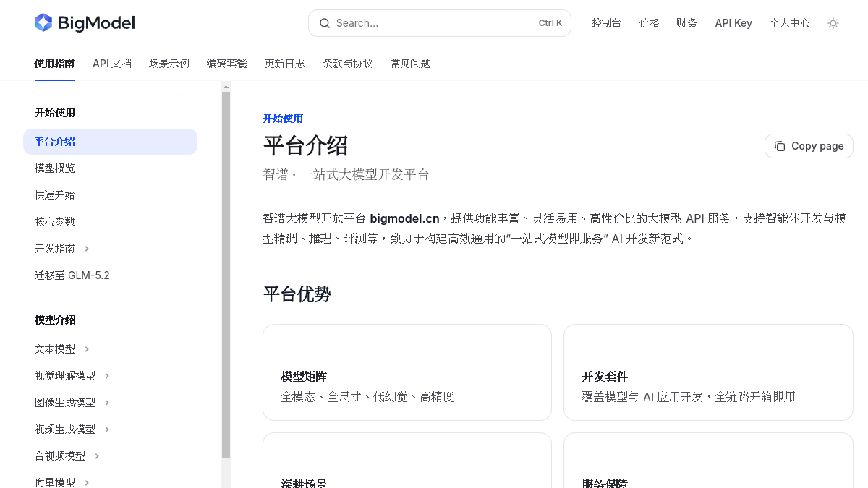Expand the 视频生成模型 sidebar group
This screenshot has height=488, width=868.
tap(107, 429)
